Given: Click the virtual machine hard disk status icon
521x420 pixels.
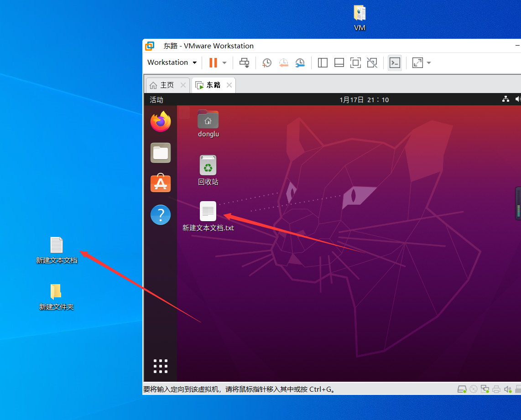Looking at the screenshot, I should pyautogui.click(x=462, y=389).
